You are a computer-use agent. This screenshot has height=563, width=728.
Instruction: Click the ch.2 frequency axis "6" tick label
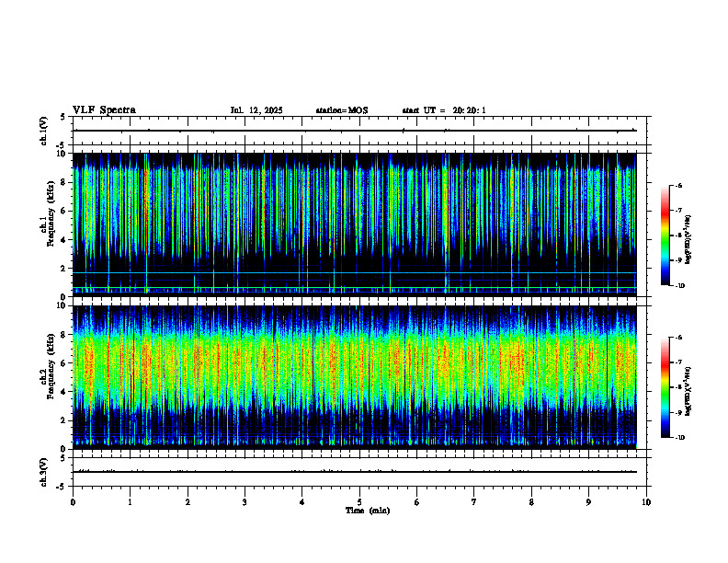coord(63,363)
